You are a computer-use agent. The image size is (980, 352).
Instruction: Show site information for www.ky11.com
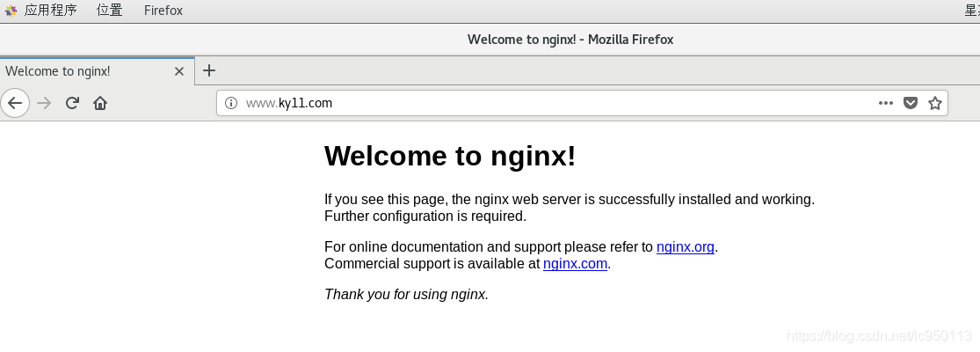(231, 103)
